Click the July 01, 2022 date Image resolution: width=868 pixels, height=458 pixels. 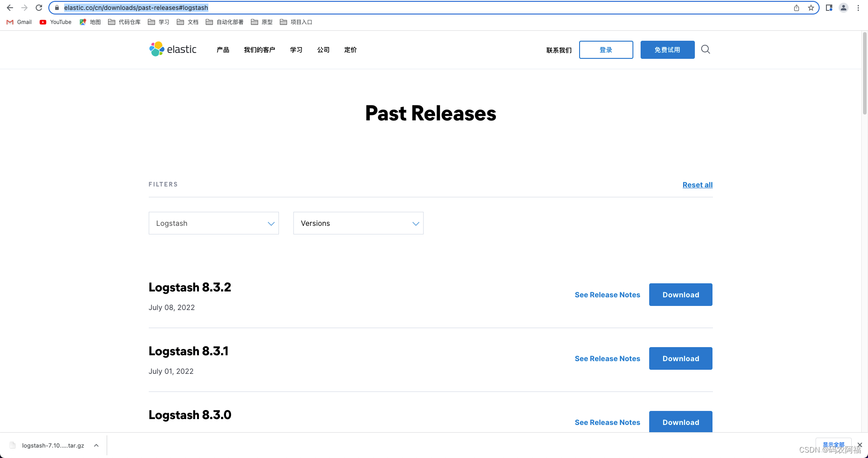(171, 371)
